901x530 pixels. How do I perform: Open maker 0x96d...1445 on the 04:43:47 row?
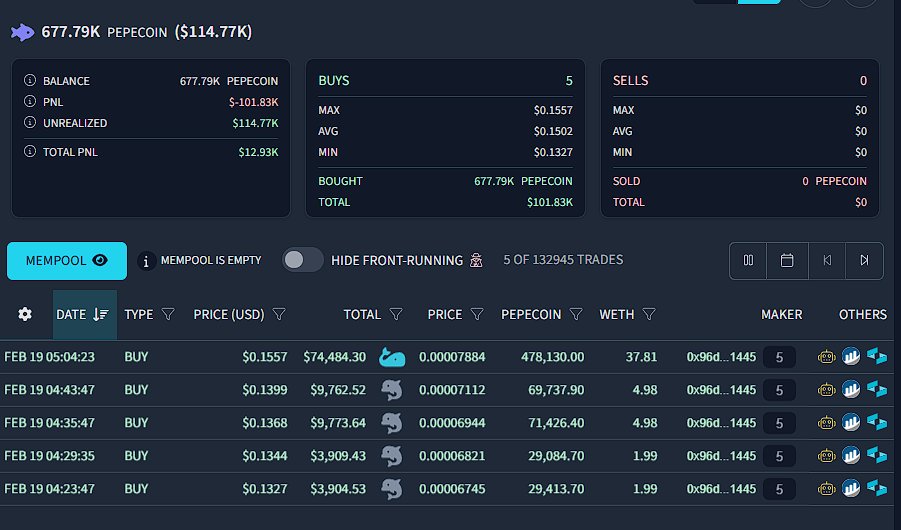point(721,390)
